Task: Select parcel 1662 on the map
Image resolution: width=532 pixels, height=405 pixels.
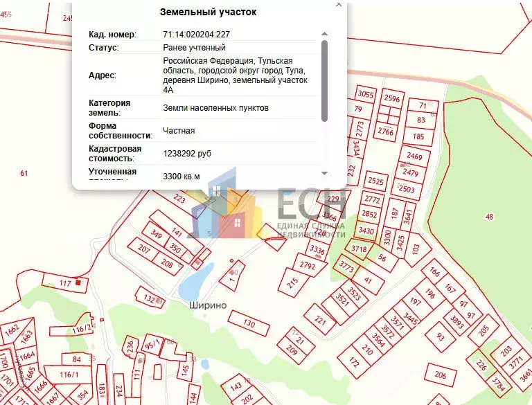Action: pyautogui.click(x=12, y=330)
